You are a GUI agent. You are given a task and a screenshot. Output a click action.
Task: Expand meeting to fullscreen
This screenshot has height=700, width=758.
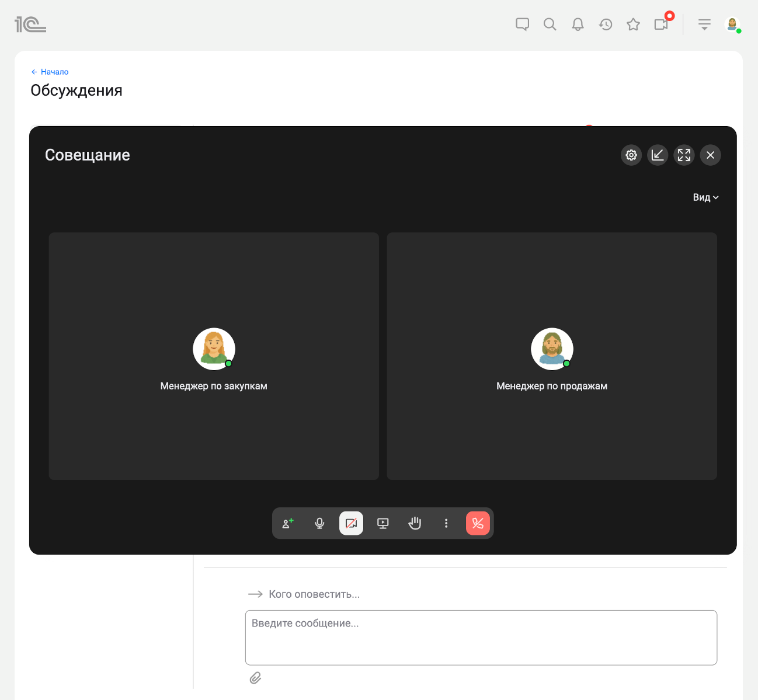[x=684, y=155]
